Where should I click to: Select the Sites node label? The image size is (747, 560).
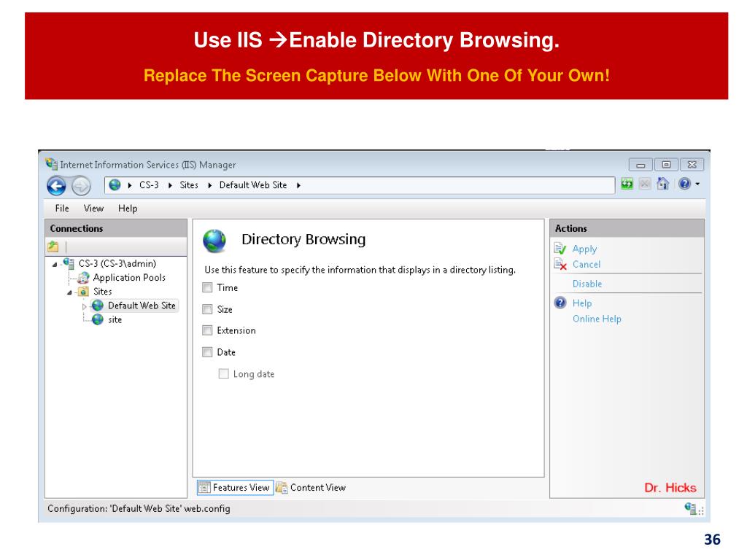[102, 292]
